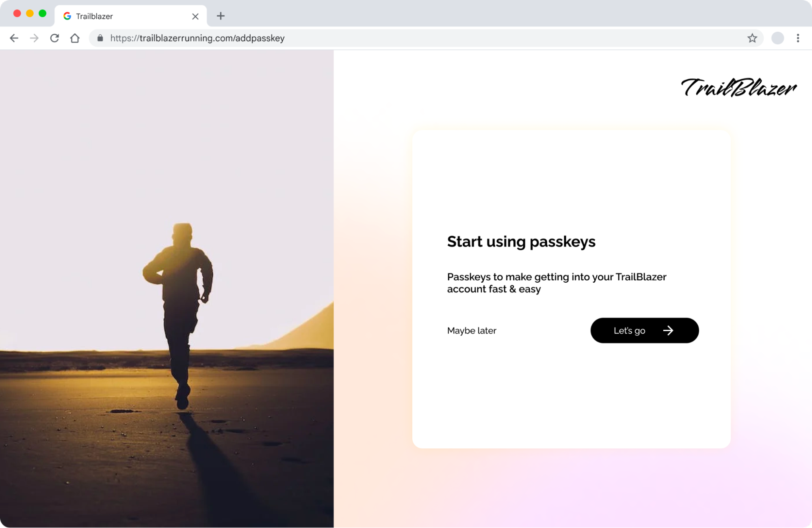Click 'Maybe later' to skip passkey setup

tap(472, 330)
